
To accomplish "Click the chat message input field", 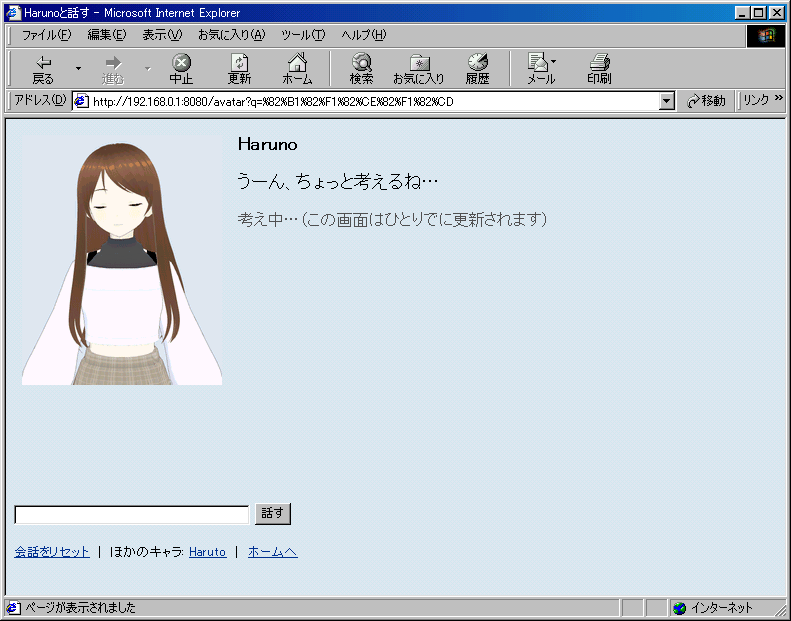I will [x=132, y=515].
